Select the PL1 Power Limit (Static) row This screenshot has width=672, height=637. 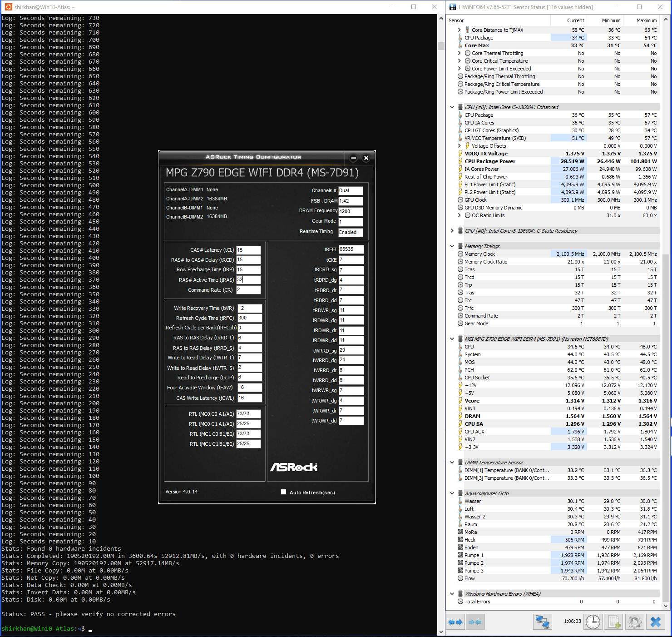click(558, 184)
